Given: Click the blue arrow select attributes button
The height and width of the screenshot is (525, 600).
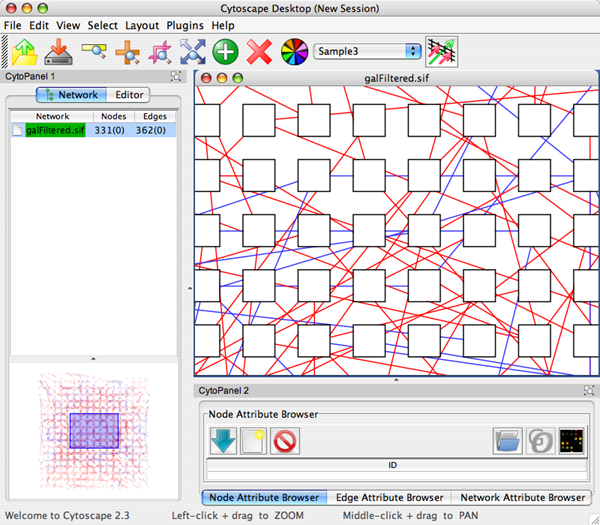Looking at the screenshot, I should (x=223, y=439).
